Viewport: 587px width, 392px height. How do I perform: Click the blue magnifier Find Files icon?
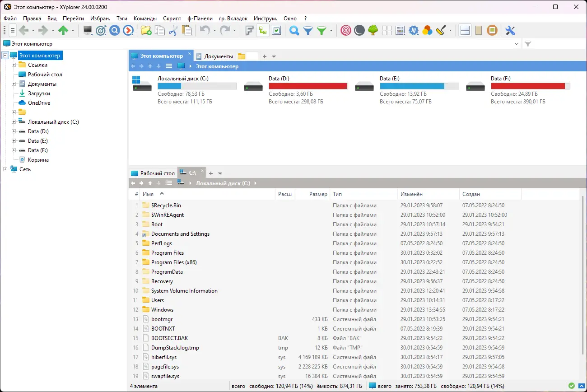coord(294,31)
